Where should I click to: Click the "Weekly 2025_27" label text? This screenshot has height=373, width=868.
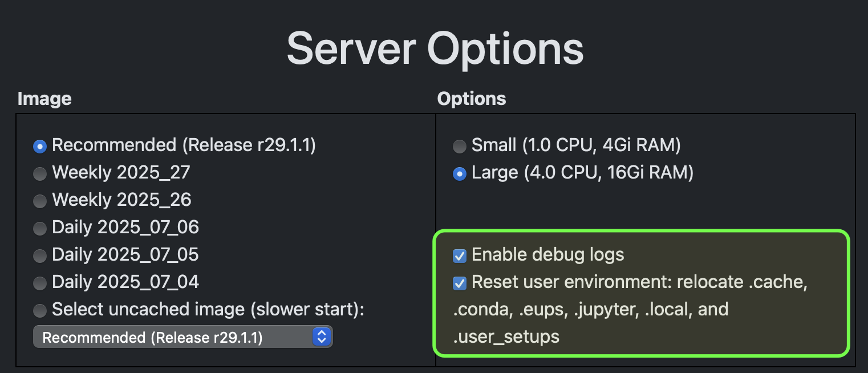coord(121,172)
